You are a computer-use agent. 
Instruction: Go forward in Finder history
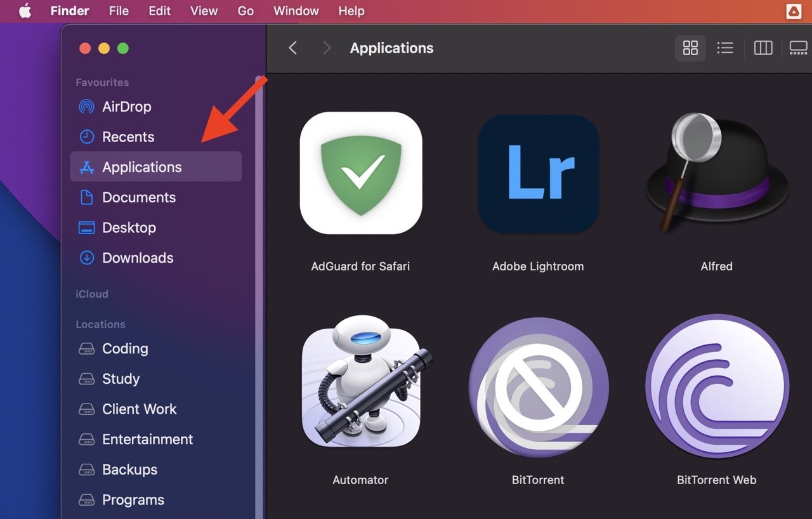327,48
